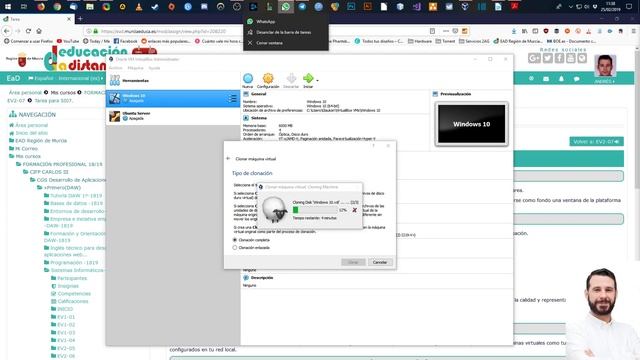Click the user profile picture on webpage
The width and height of the screenshot is (640, 360).
pos(605,65)
